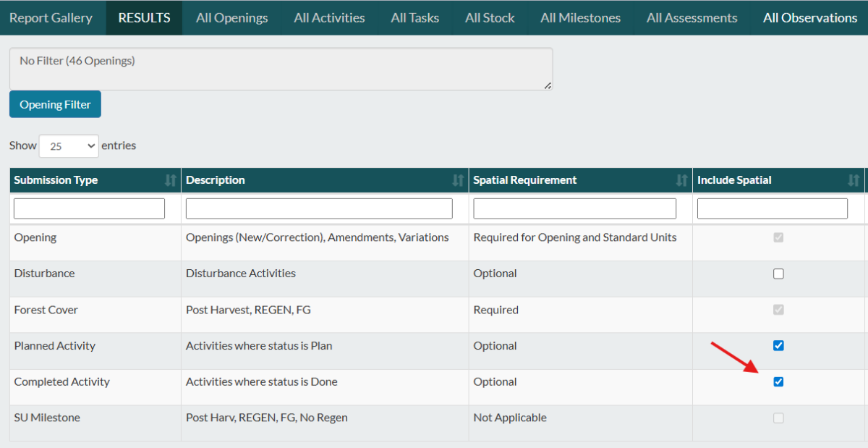The width and height of the screenshot is (868, 448).
Task: Sort by Description column arrows
Action: point(458,180)
